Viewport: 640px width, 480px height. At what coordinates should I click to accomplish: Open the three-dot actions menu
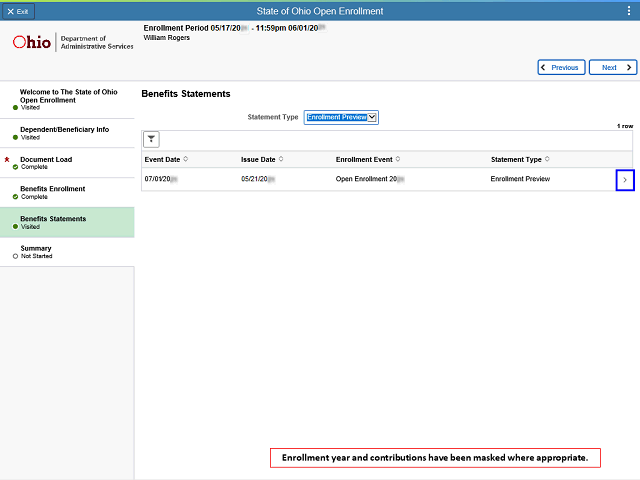(x=627, y=10)
